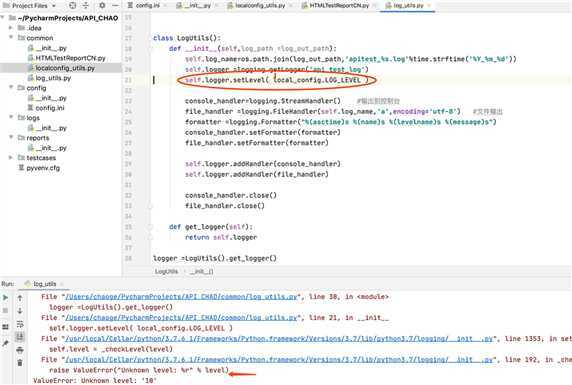Image resolution: width=572 pixels, height=385 pixels.
Task: Click the 'ValueError: Unknown level' console line
Action: (x=95, y=380)
